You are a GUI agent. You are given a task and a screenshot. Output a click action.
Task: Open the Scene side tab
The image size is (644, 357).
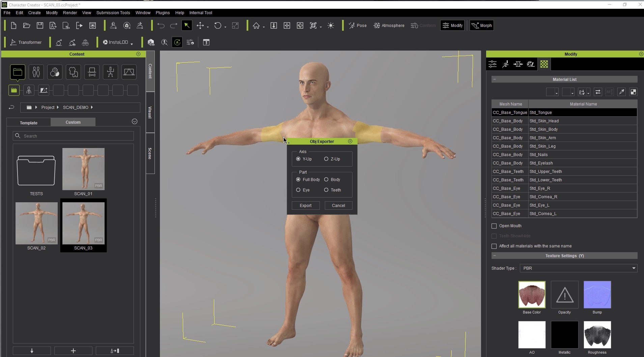click(150, 153)
